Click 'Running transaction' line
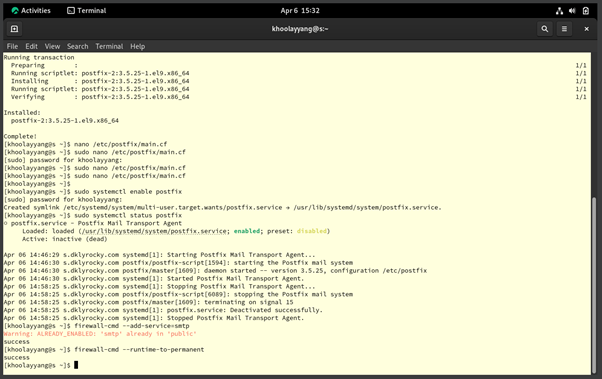Image resolution: width=602 pixels, height=379 pixels. pos(39,57)
